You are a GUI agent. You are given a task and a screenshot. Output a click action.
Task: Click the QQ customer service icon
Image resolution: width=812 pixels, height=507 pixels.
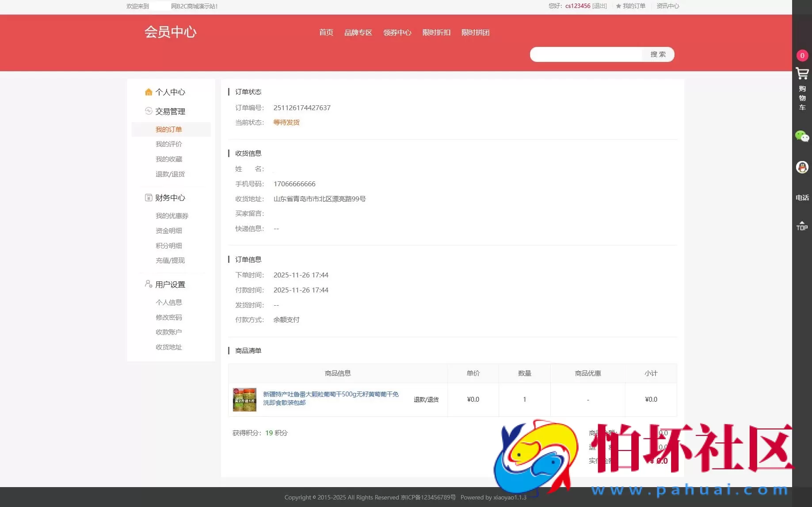[802, 167]
